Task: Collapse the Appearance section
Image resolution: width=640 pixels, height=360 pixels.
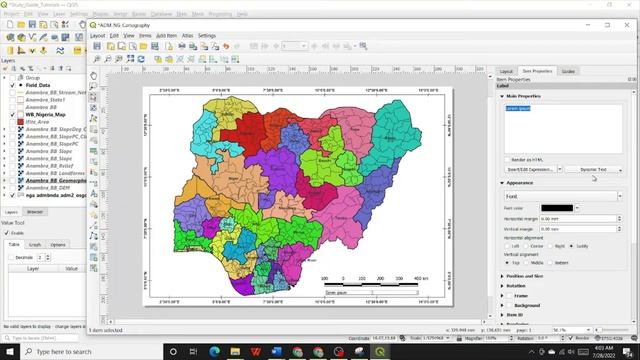Action: click(502, 183)
